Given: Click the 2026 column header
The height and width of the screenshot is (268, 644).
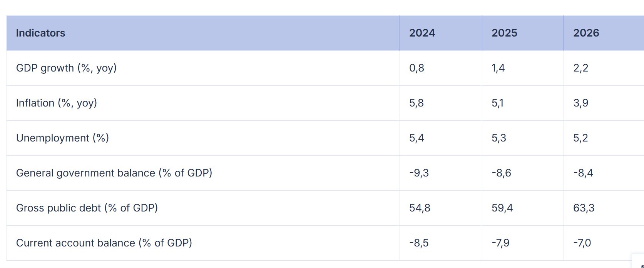Looking at the screenshot, I should point(586,33).
